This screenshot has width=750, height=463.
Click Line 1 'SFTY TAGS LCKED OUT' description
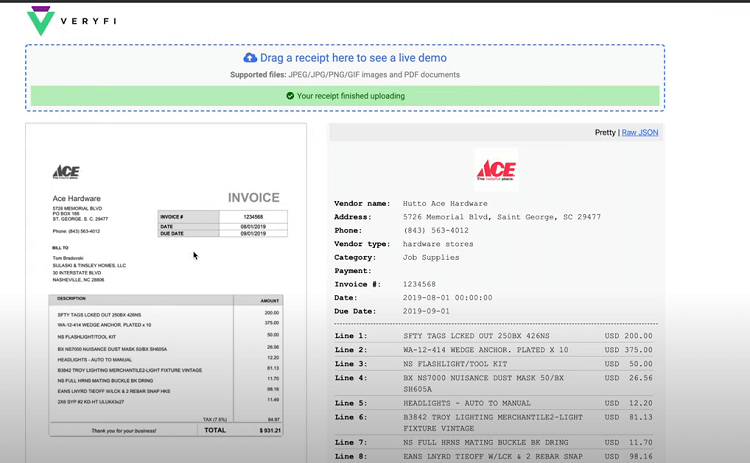(476, 336)
